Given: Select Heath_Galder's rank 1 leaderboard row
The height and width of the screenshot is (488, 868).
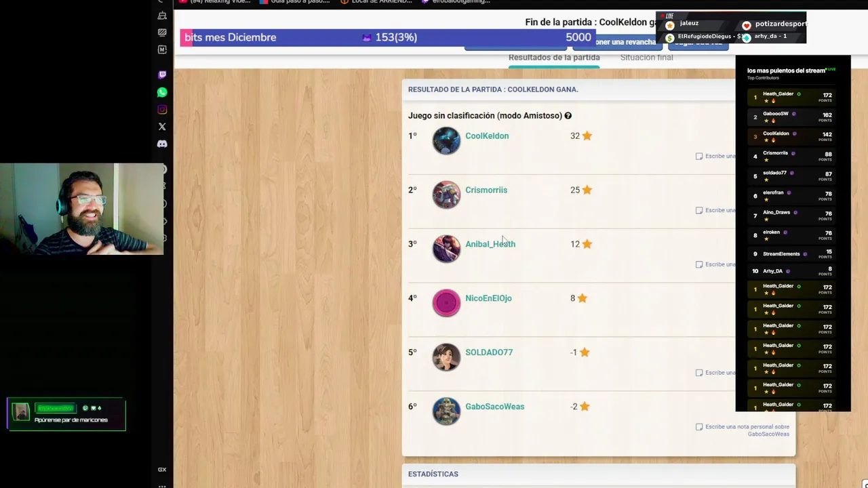Looking at the screenshot, I should coord(793,97).
